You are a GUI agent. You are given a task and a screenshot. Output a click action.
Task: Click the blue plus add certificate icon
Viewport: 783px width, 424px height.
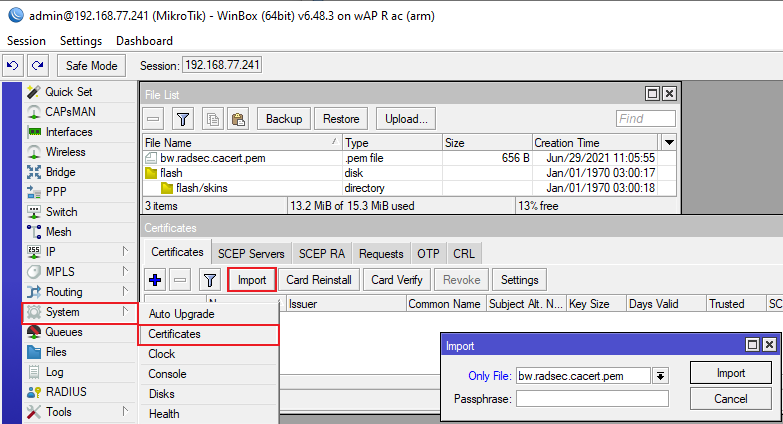coord(155,280)
